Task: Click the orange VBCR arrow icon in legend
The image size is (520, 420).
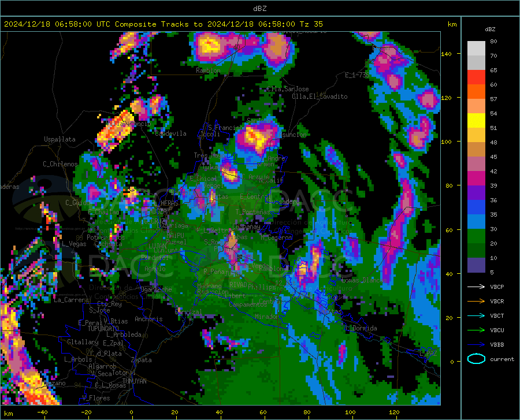Action: coord(476,302)
